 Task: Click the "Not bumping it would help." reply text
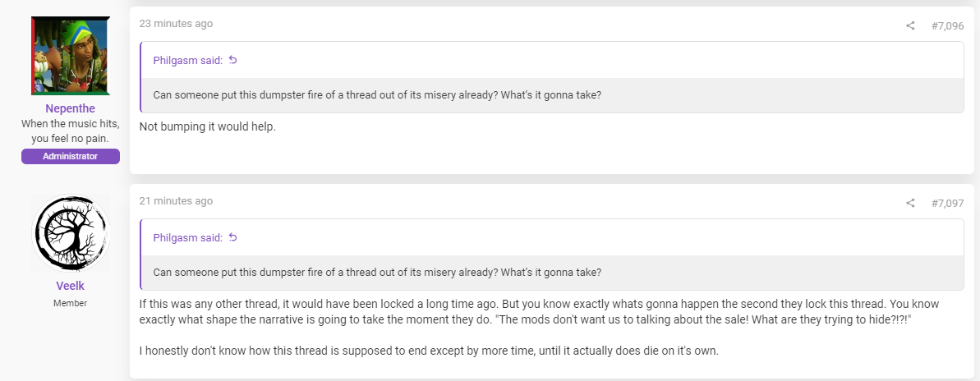207,126
